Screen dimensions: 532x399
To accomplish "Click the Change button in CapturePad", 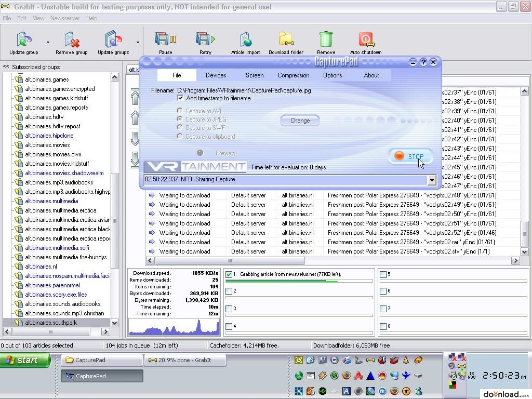I will point(300,121).
